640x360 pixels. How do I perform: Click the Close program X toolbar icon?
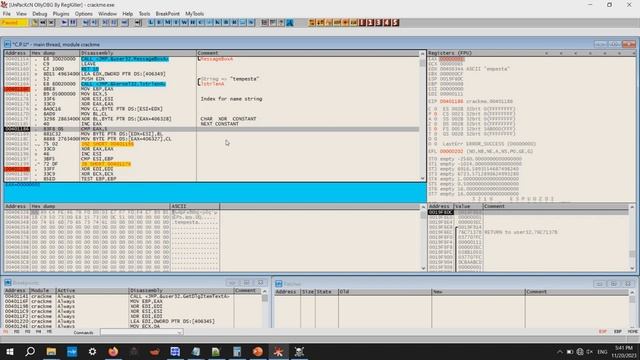51,23
